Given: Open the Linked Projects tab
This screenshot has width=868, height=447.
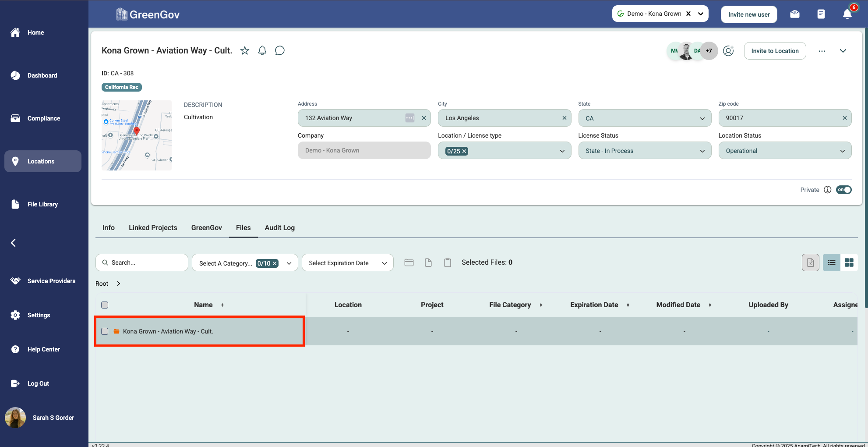Looking at the screenshot, I should (x=153, y=227).
